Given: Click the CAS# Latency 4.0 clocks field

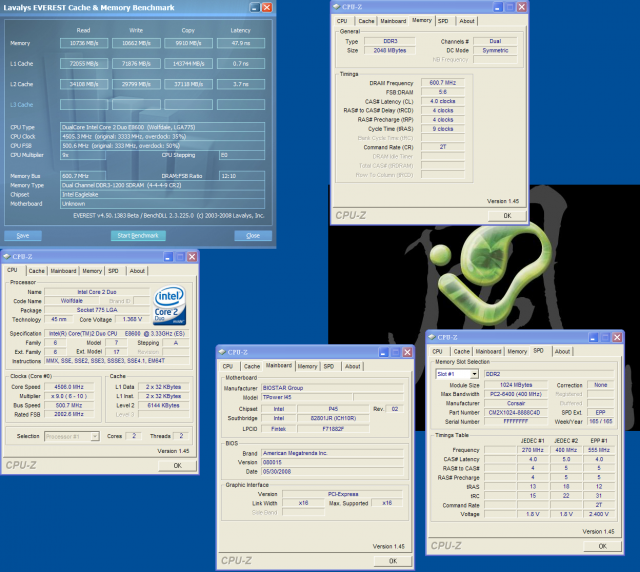Looking at the screenshot, I should click(x=443, y=101).
